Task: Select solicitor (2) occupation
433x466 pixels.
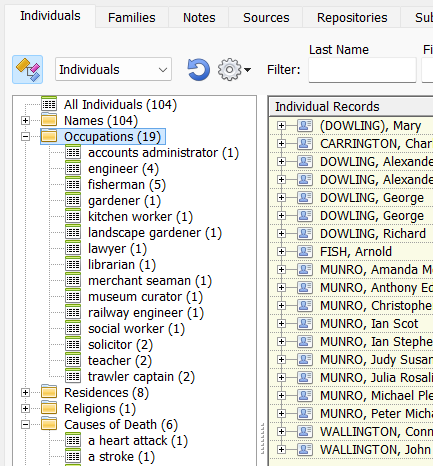Action: point(120,345)
